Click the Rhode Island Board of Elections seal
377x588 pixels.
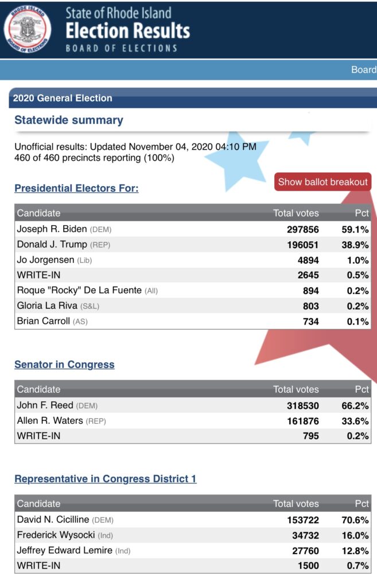point(27,29)
